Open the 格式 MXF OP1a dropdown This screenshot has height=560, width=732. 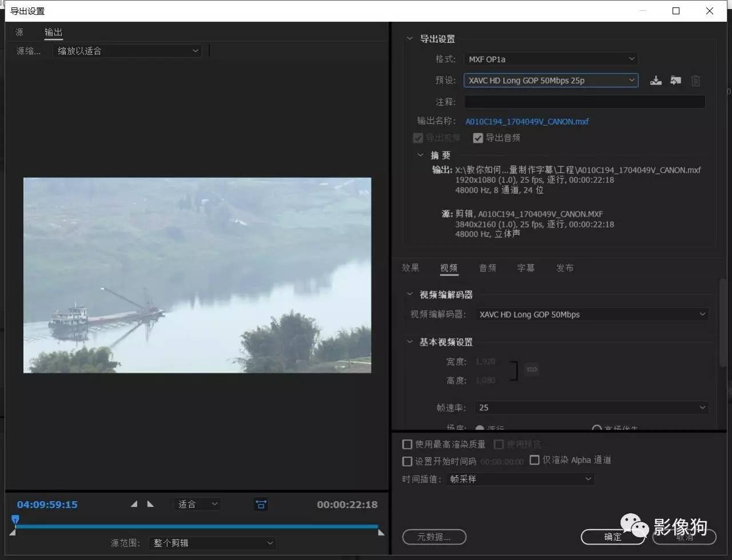tap(550, 58)
